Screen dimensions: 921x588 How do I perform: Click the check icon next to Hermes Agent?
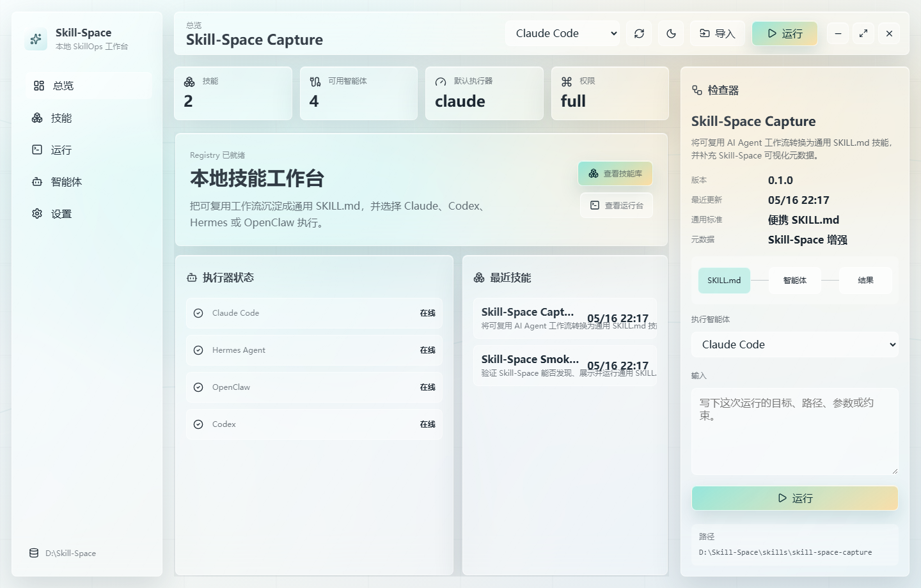coord(198,350)
